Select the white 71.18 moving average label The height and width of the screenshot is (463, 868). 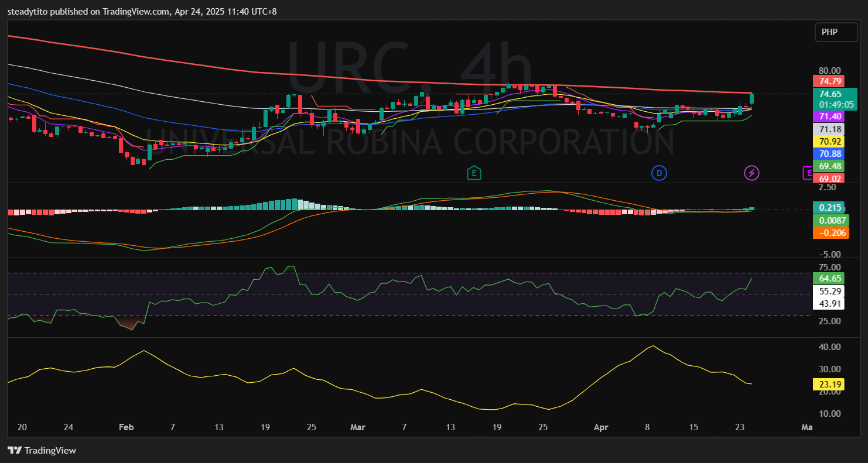tap(828, 129)
